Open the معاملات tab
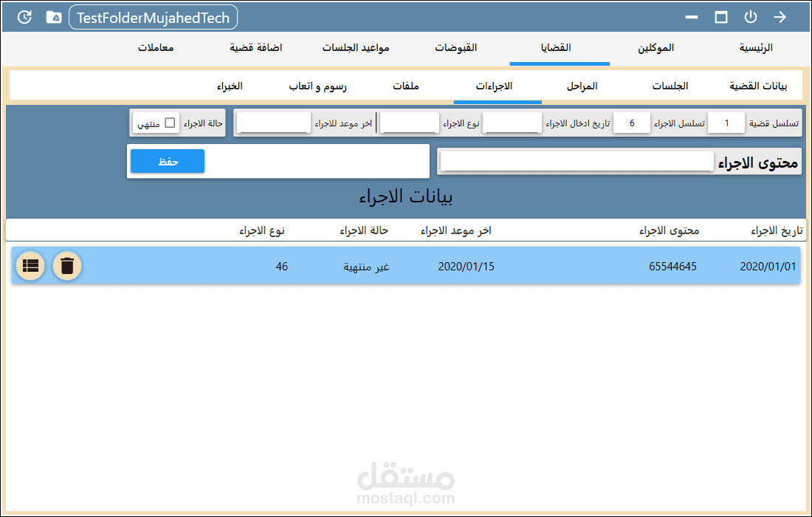This screenshot has height=517, width=812. click(155, 48)
